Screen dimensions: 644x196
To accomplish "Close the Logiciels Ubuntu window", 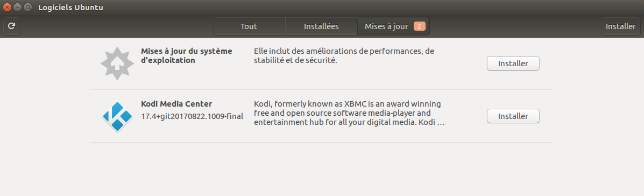I will pyautogui.click(x=7, y=7).
